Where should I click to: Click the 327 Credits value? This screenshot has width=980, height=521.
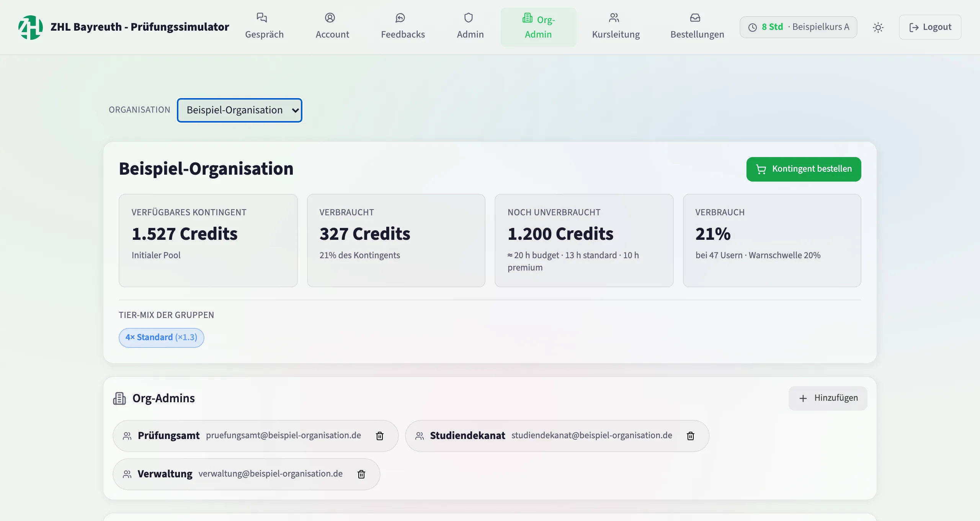364,234
